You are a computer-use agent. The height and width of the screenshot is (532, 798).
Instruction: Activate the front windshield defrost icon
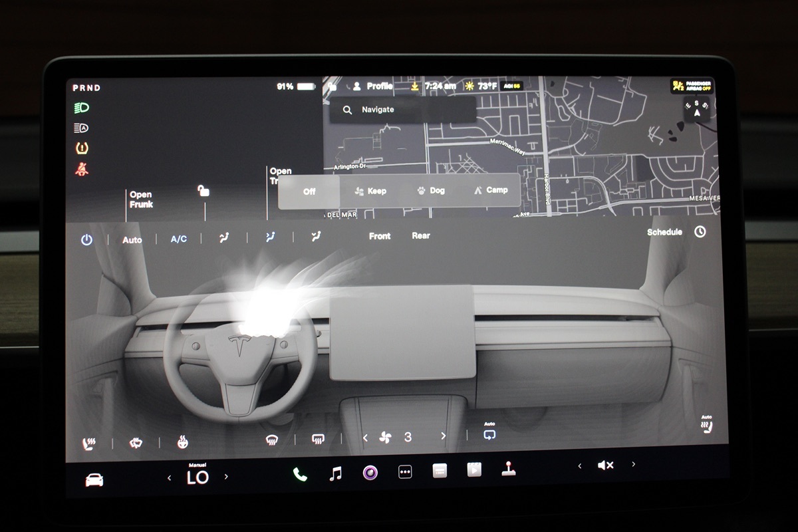click(271, 440)
